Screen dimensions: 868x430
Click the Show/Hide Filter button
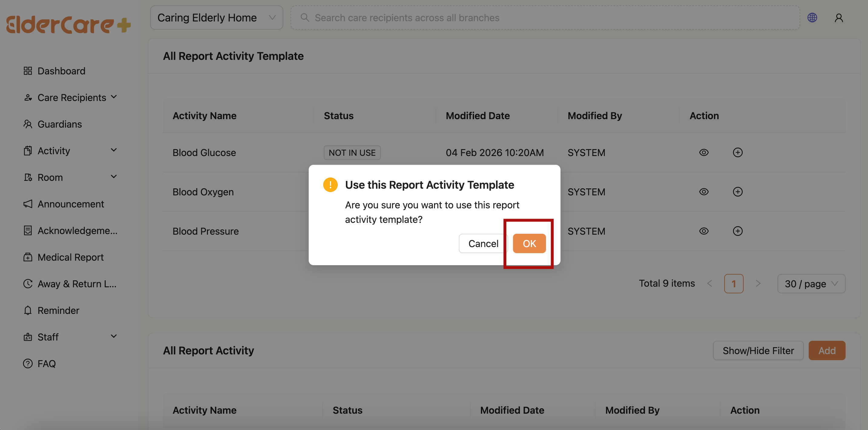(x=758, y=350)
